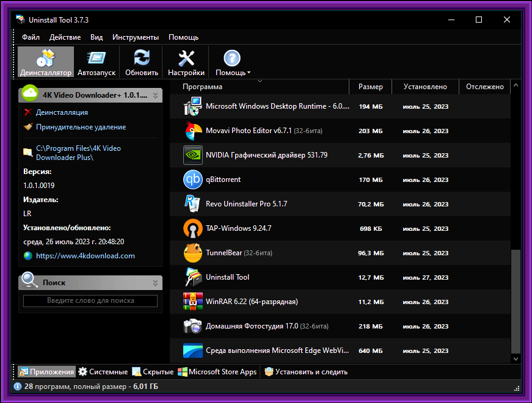
Task: Click the Uninstall Tool list icon
Action: point(193,277)
